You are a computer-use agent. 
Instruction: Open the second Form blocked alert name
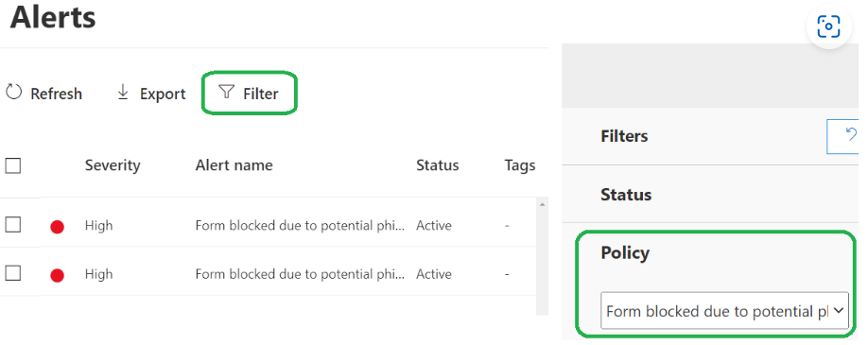pos(300,274)
